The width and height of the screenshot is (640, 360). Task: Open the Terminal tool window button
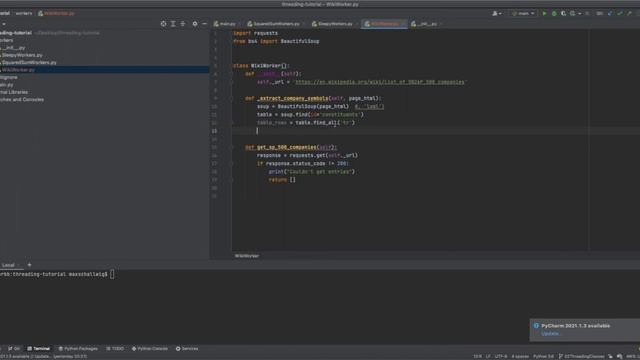point(38,349)
